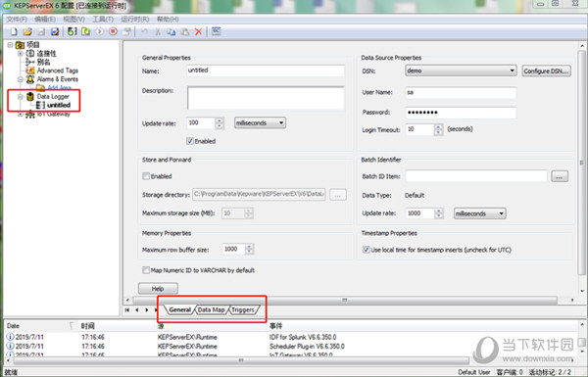Click the Open project folder icon
Viewport: 588px width, 377px height.
tap(27, 32)
